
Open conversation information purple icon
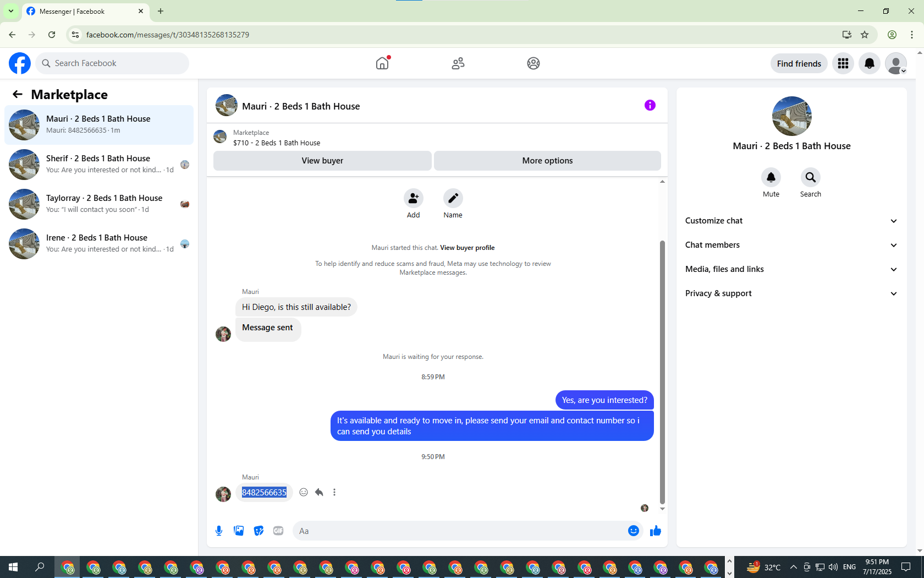[x=650, y=105]
